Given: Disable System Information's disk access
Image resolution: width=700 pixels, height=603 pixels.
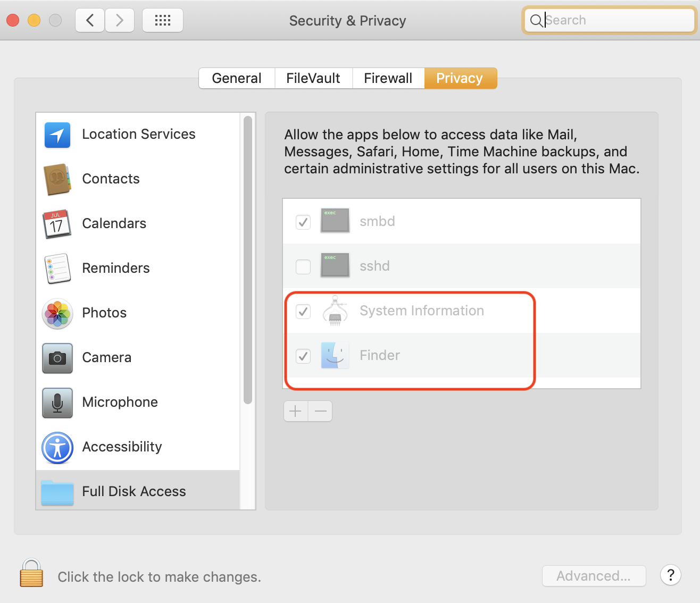Looking at the screenshot, I should coord(303,312).
